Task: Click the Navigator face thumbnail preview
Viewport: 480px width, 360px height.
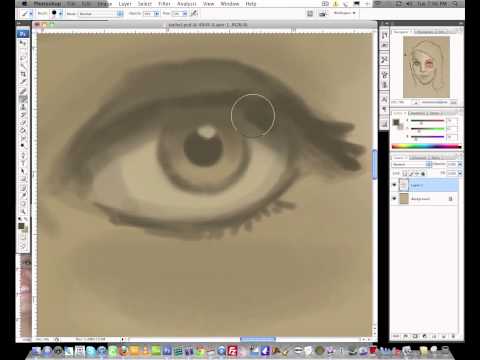Action: (426, 67)
